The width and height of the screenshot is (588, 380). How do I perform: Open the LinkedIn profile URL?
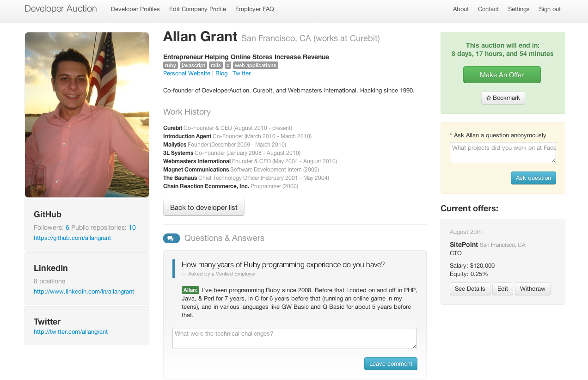(x=84, y=292)
